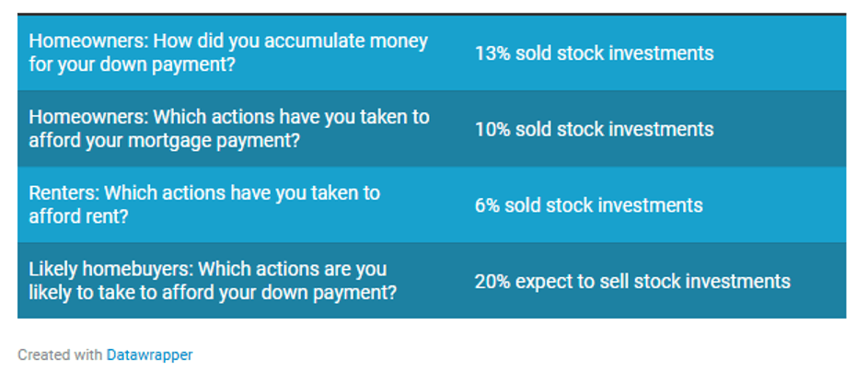Viewport: 868px width, 372px height.
Task: Select the "6% sold stock investments" cell
Action: pos(588,205)
